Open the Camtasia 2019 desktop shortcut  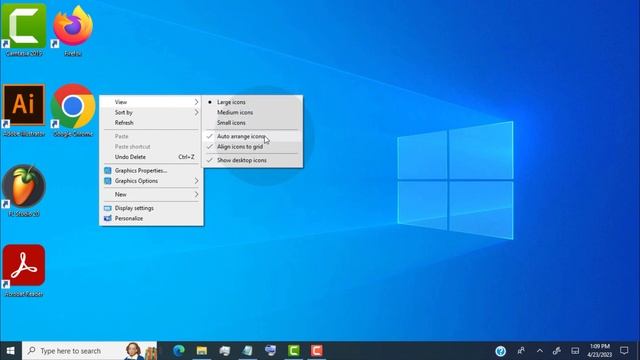coord(24,29)
